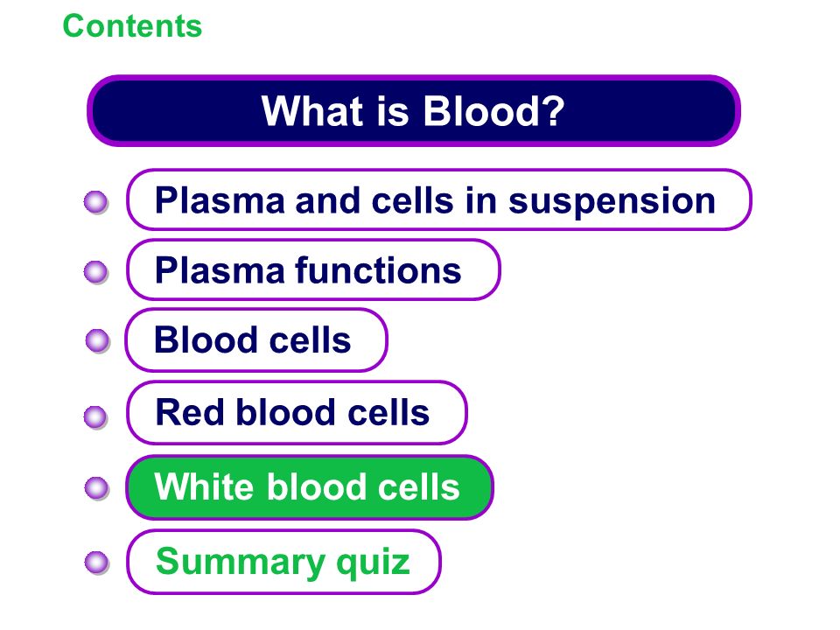Start the Summary quiz
Screen dimensions: 840x630
(x=283, y=562)
